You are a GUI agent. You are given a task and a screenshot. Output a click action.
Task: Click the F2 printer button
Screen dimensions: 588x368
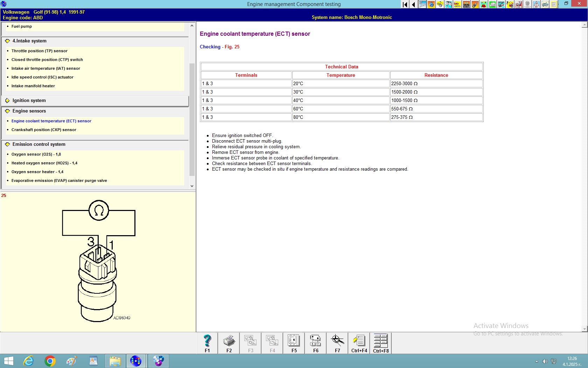229,343
